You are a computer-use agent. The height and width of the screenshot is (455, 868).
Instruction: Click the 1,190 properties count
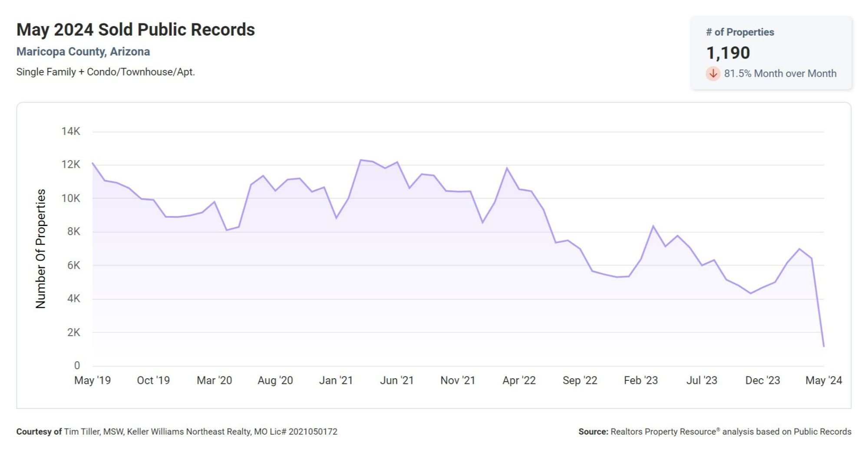(728, 53)
